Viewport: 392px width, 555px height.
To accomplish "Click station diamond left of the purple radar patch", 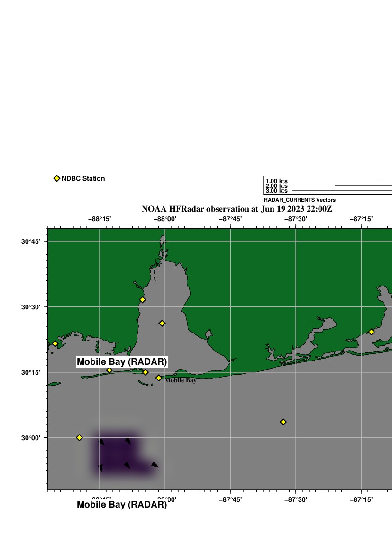I will tap(79, 437).
